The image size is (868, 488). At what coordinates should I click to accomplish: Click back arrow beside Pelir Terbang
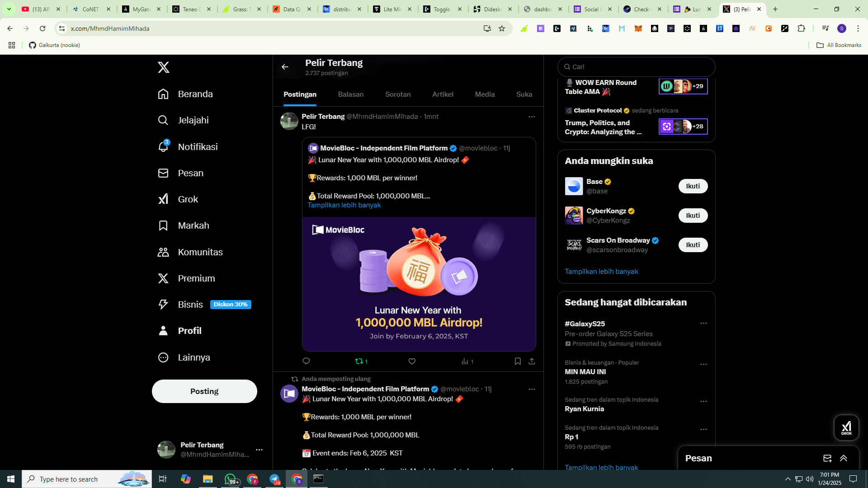[x=285, y=67]
